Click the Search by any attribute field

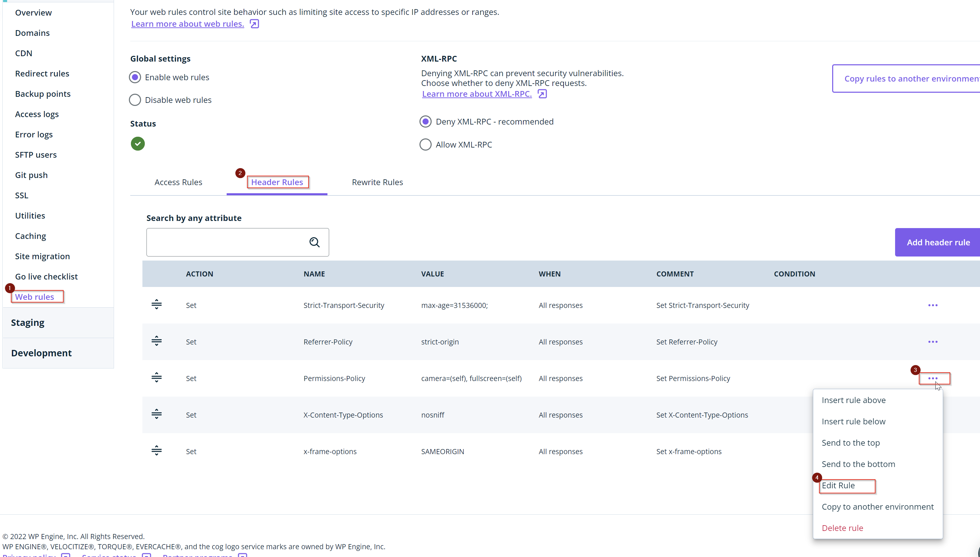(237, 242)
